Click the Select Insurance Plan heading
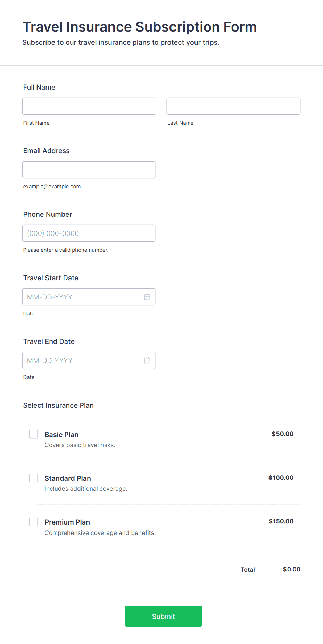 (x=58, y=405)
